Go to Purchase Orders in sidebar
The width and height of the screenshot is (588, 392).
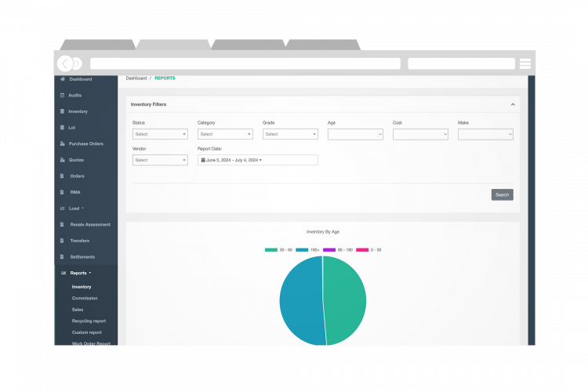[86, 143]
